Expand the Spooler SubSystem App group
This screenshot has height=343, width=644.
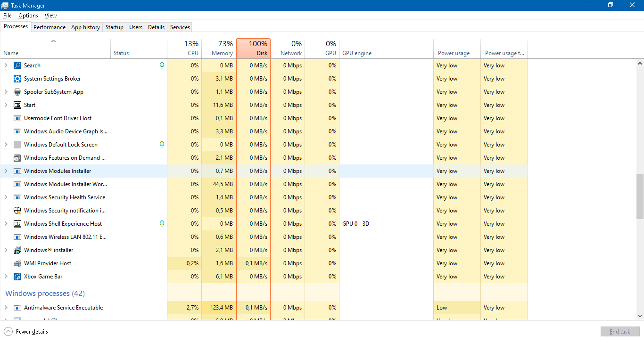[6, 92]
